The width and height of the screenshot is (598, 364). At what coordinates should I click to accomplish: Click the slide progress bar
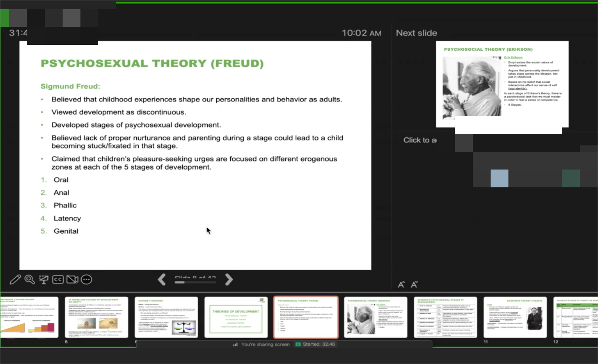pos(195,282)
